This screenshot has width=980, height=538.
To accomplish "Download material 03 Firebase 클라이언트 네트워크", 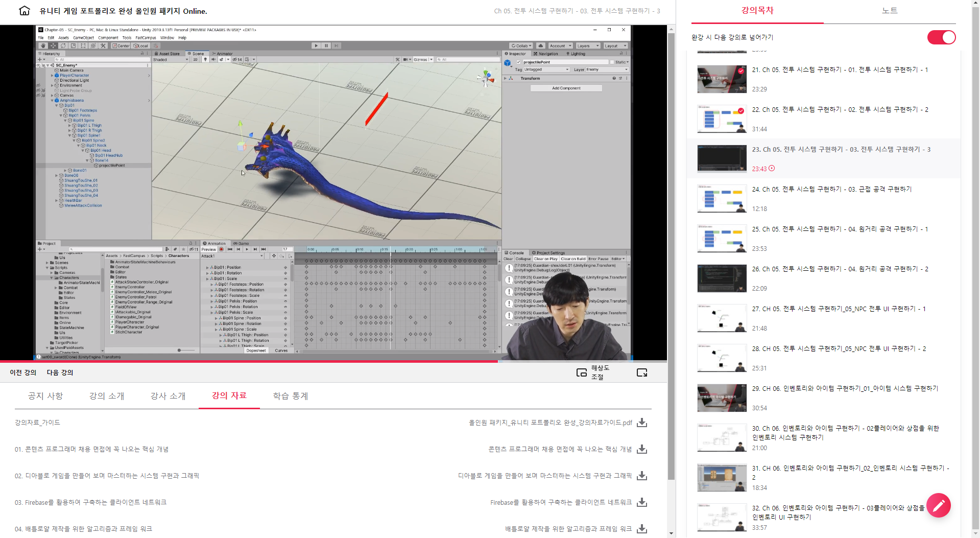I will pos(642,502).
